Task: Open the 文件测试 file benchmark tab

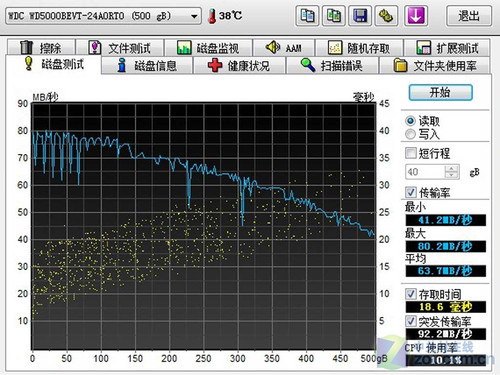Action: (120, 48)
